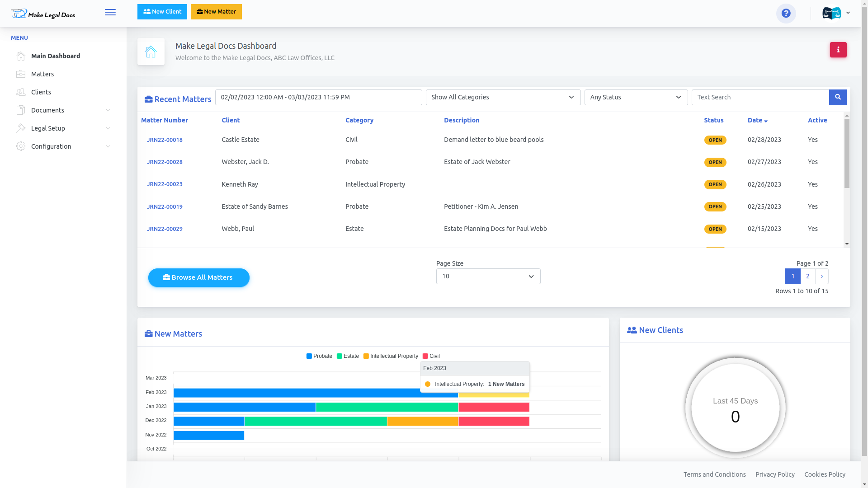Viewport: 868px width, 488px height.
Task: Open Clients in the sidebar menu
Action: point(41,92)
